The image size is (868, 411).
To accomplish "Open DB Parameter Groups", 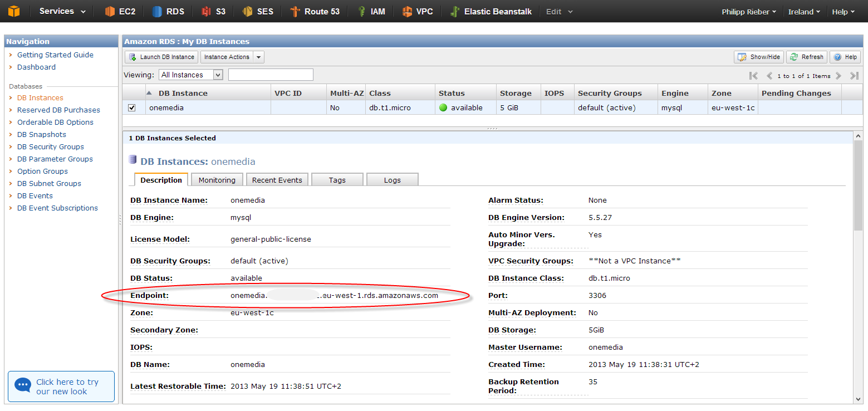I will 55,159.
